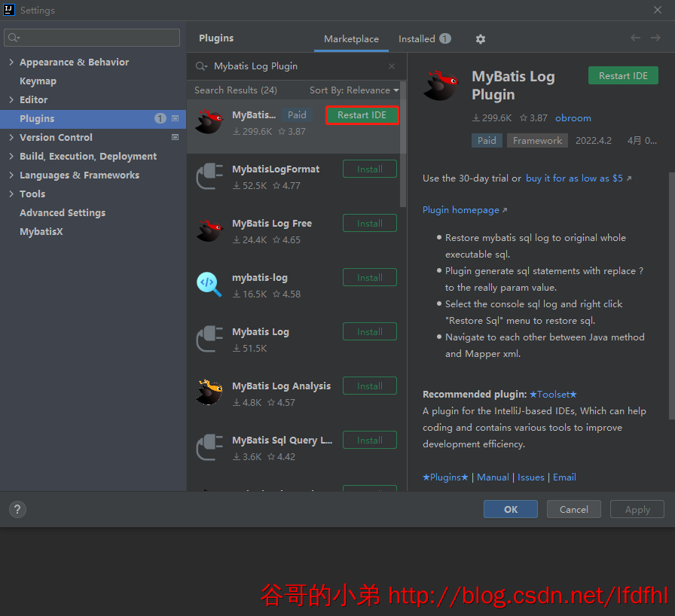This screenshot has width=675, height=616.
Task: Open the plugins gear settings icon
Action: (481, 39)
